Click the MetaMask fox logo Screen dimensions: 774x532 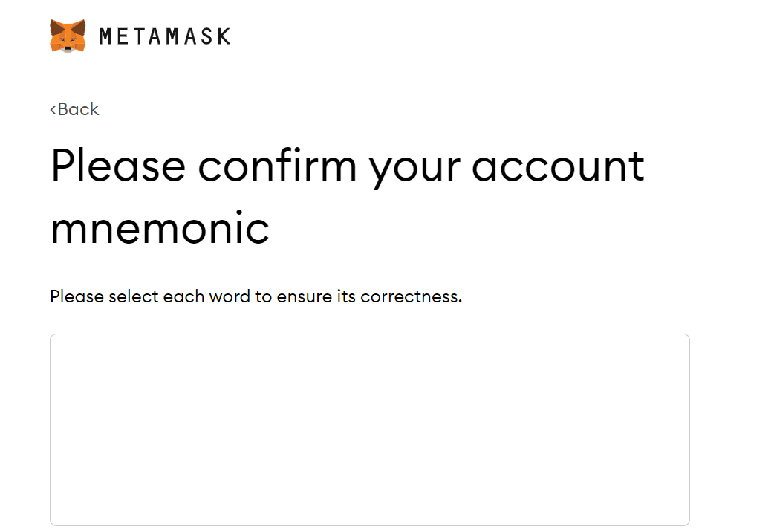(68, 36)
